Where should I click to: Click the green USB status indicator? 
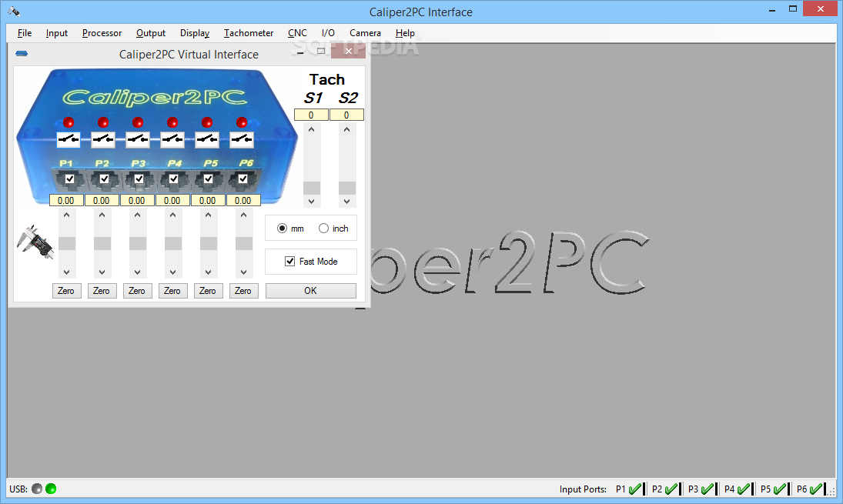(x=51, y=489)
